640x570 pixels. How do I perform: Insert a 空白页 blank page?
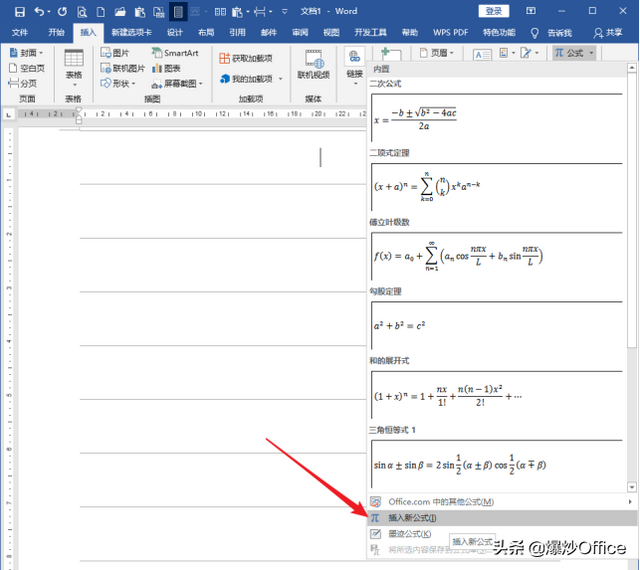click(x=27, y=68)
